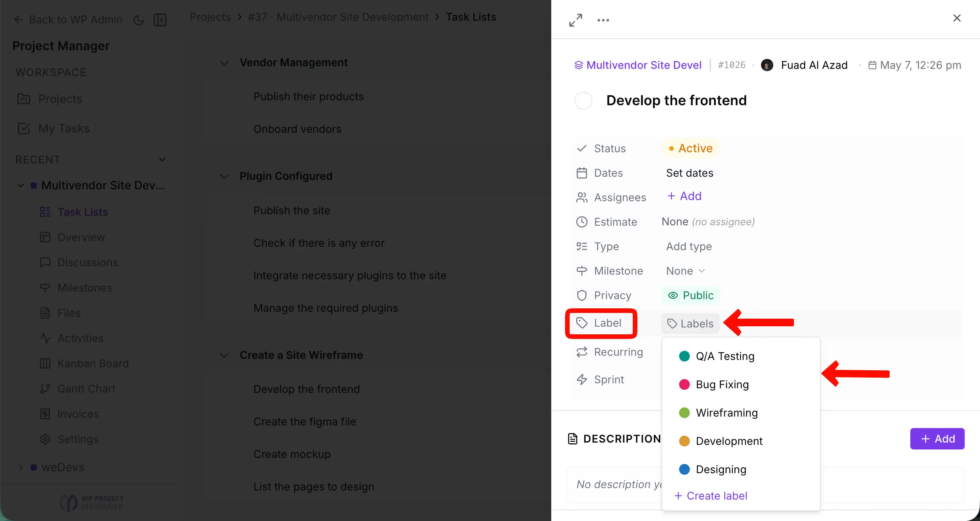980x521 pixels.
Task: Click the Sprint lightning icon row
Action: click(582, 379)
